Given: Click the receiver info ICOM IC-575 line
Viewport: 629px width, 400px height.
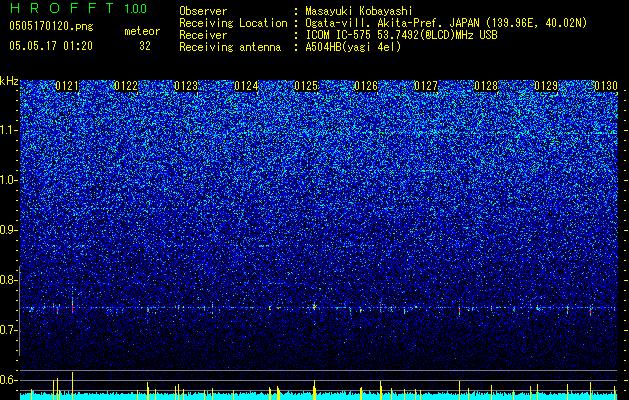Looking at the screenshot, I should 401,35.
